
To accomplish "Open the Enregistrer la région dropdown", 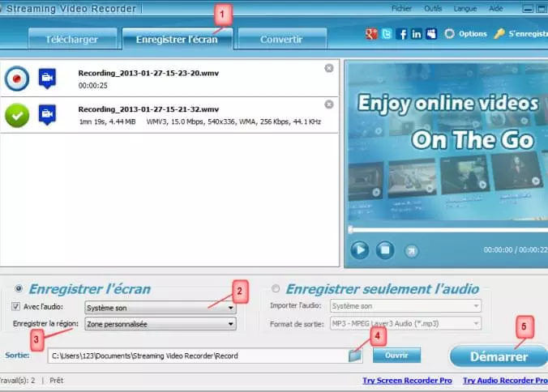I will [x=161, y=324].
